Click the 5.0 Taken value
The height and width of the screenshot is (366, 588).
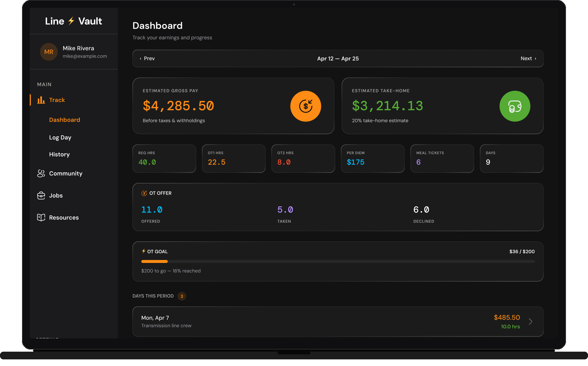click(x=285, y=210)
